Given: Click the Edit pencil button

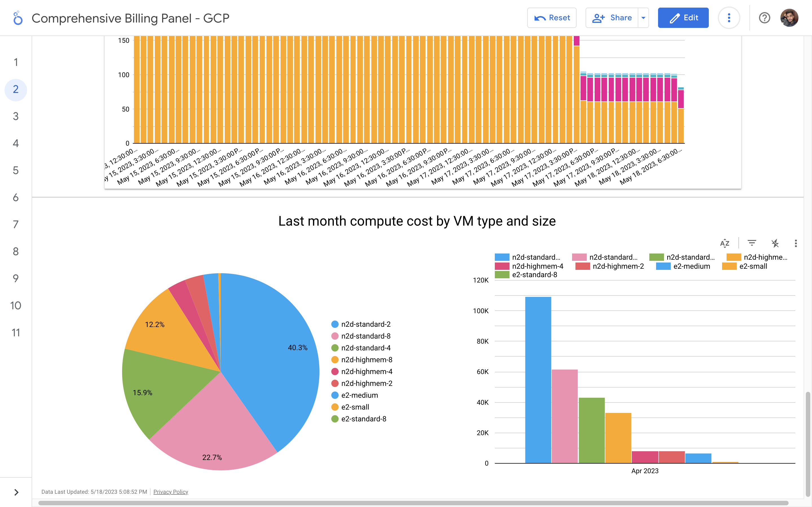Looking at the screenshot, I should point(683,18).
